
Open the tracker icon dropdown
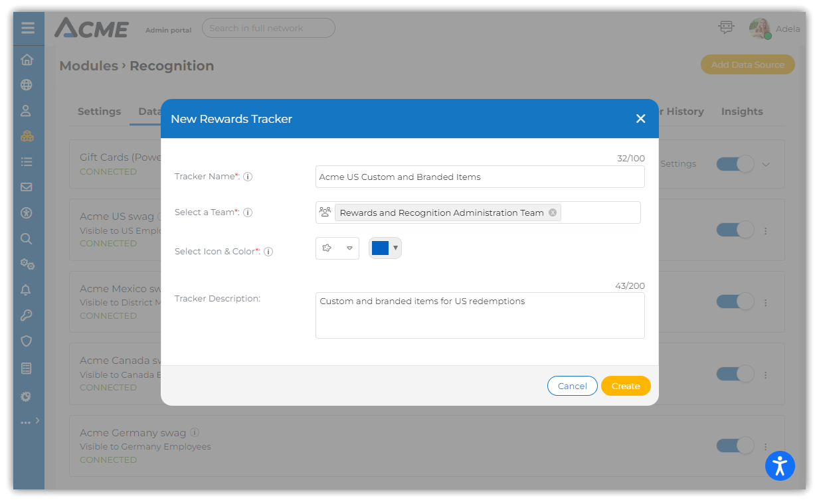337,248
